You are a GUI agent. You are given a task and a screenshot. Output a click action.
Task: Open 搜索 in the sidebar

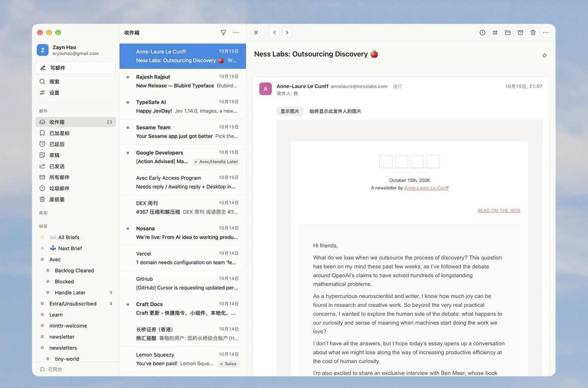click(x=76, y=82)
